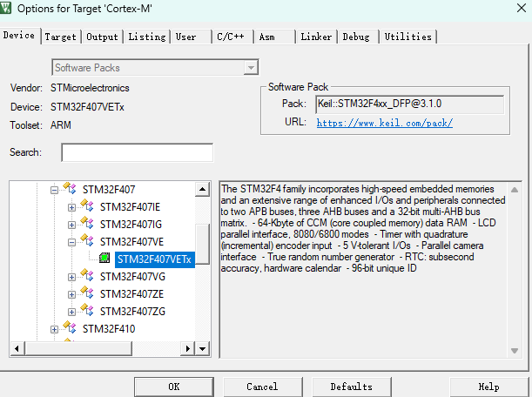Click the STM32F407IE subfamily icon

click(x=87, y=205)
